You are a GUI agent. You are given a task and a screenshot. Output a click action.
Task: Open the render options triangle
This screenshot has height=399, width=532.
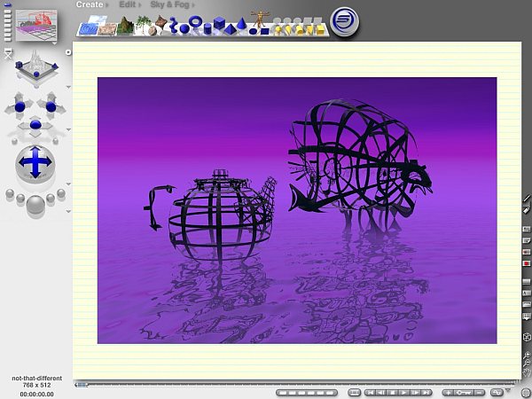point(68,211)
